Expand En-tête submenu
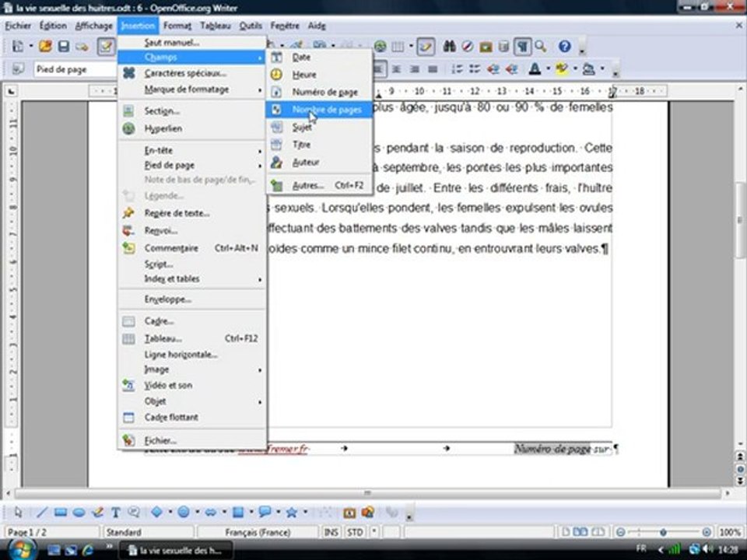Image resolution: width=747 pixels, height=560 pixels. (191, 150)
